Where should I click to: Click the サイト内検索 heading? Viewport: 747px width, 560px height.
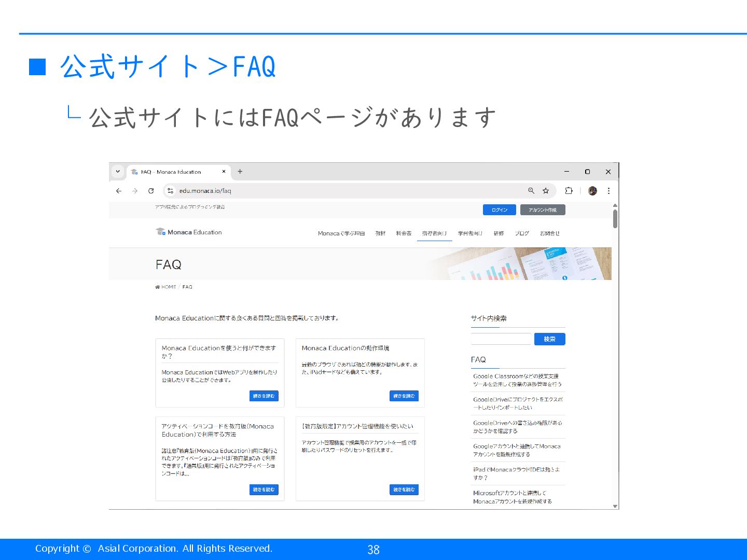tap(489, 318)
